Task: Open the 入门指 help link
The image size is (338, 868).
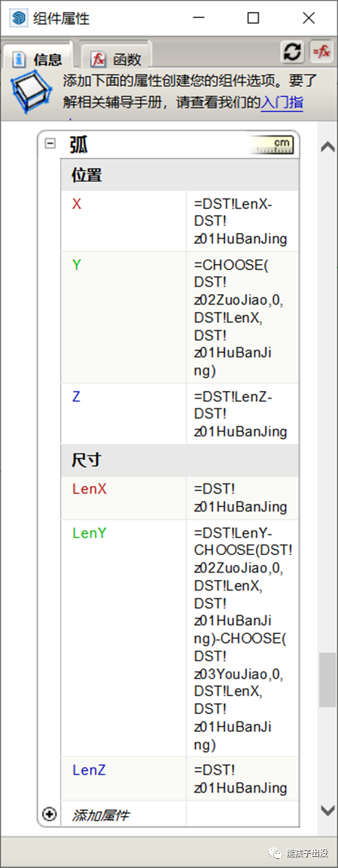Action: click(x=282, y=102)
